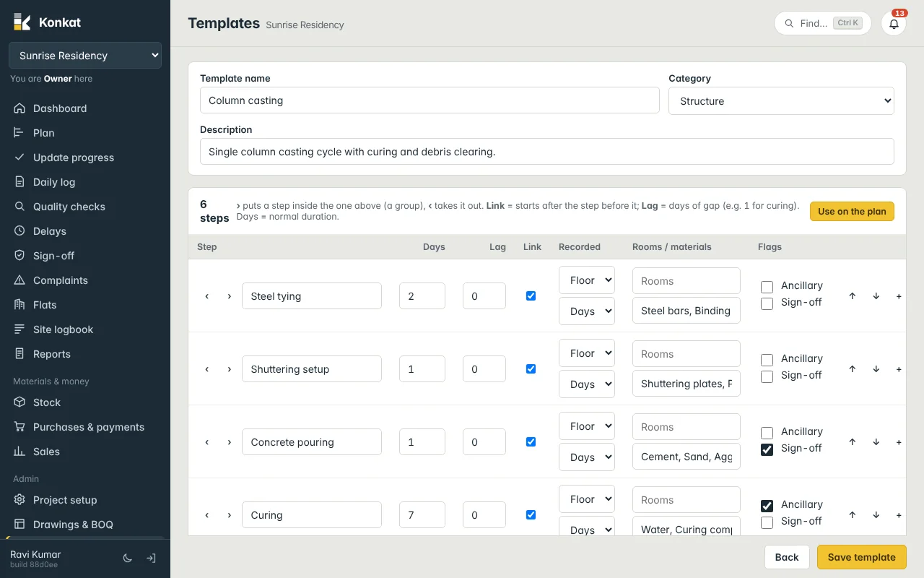Click the logout icon beside Ravi Kumar
This screenshot has width=924, height=578.
coord(152,558)
